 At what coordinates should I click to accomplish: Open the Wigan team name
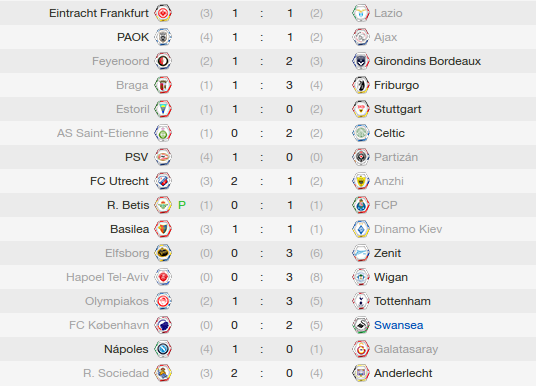391,277
